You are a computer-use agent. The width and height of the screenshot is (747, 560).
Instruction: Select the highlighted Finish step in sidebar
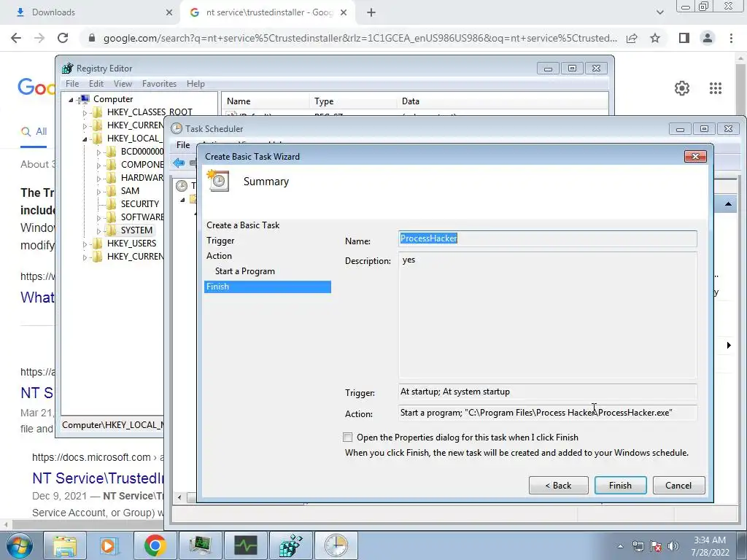click(267, 287)
